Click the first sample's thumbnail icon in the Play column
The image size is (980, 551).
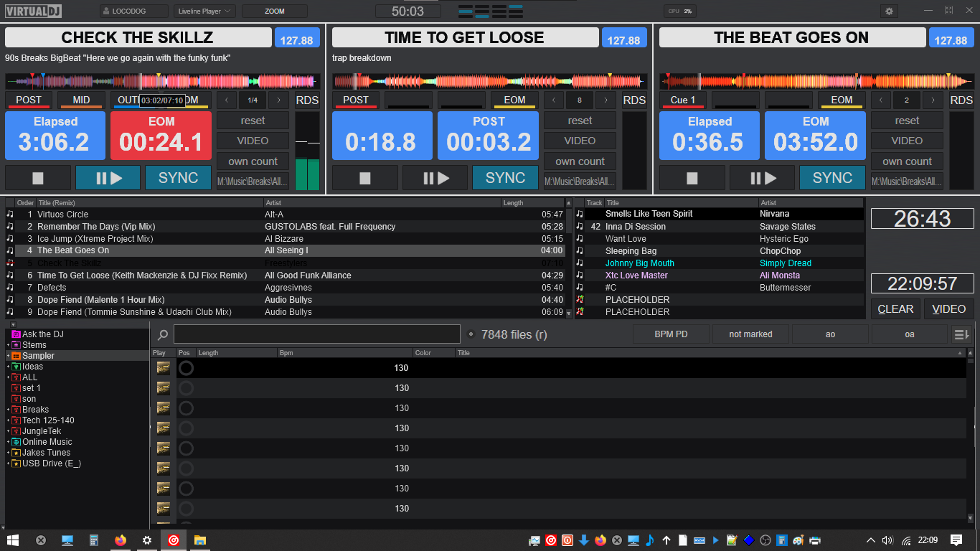164,368
